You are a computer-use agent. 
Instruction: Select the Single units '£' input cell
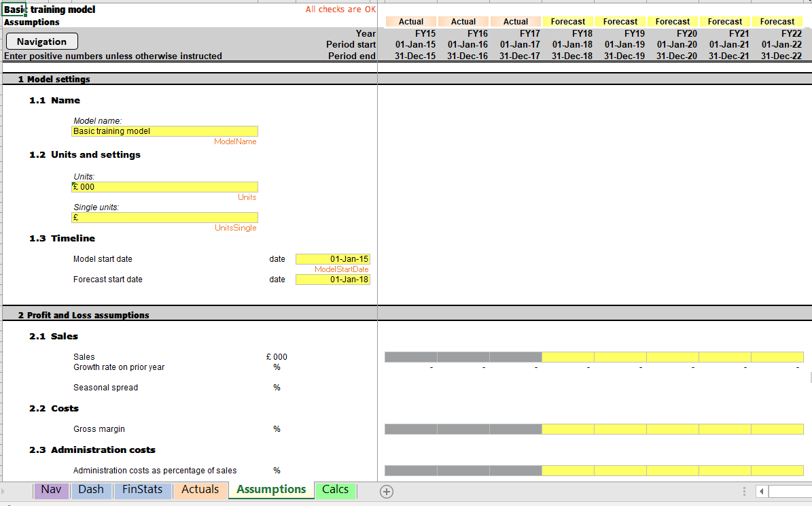[164, 217]
